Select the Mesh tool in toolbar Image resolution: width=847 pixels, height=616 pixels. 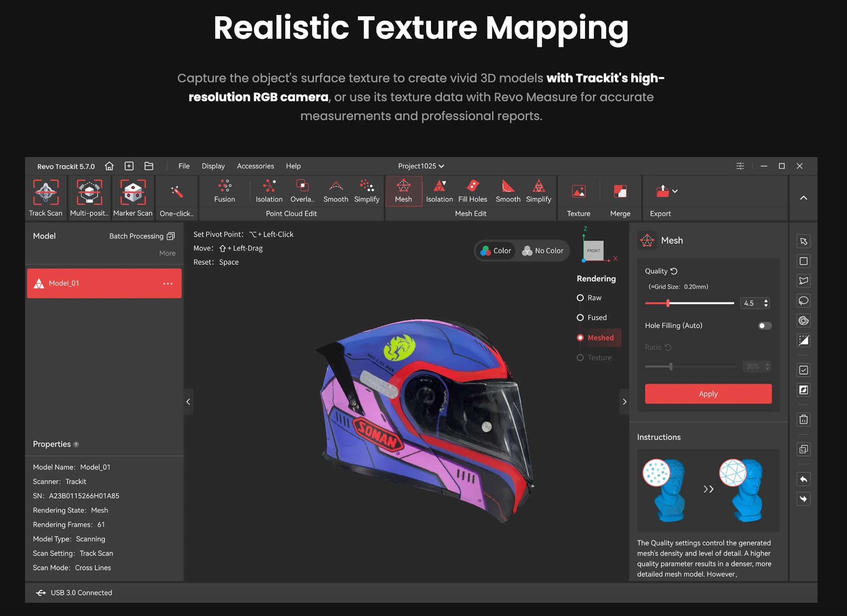[403, 191]
